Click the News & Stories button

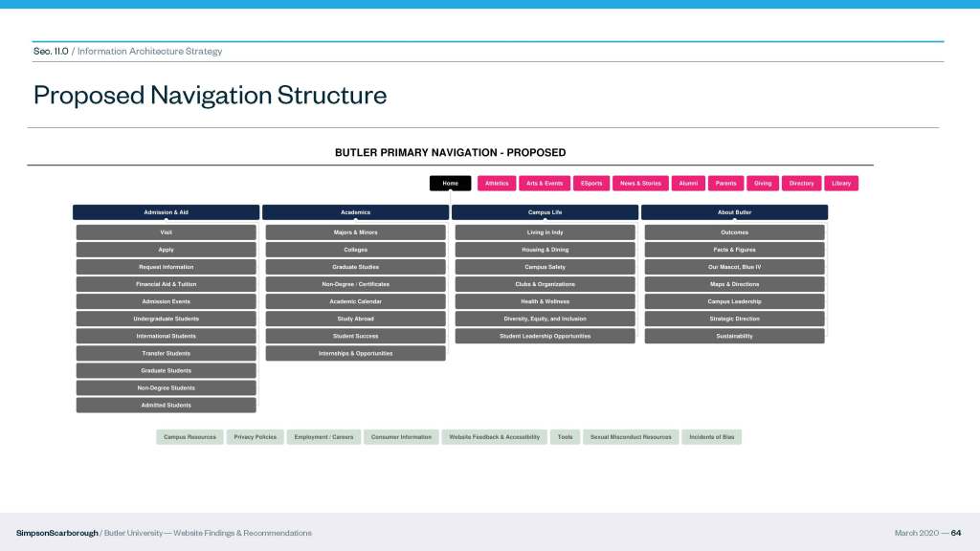[x=640, y=183]
